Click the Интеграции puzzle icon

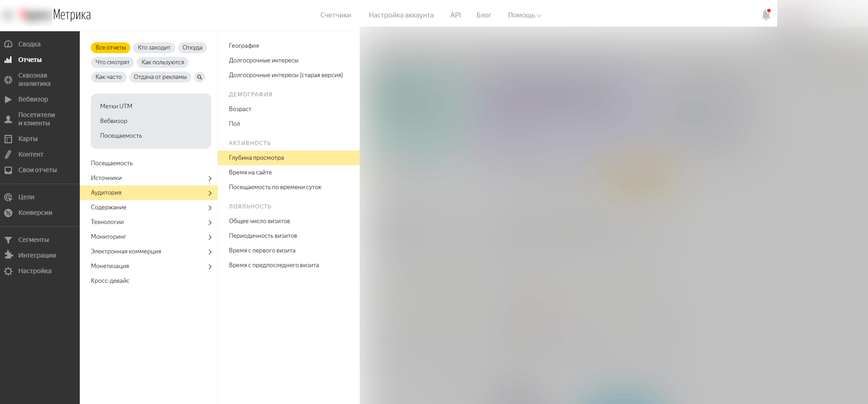(x=8, y=255)
